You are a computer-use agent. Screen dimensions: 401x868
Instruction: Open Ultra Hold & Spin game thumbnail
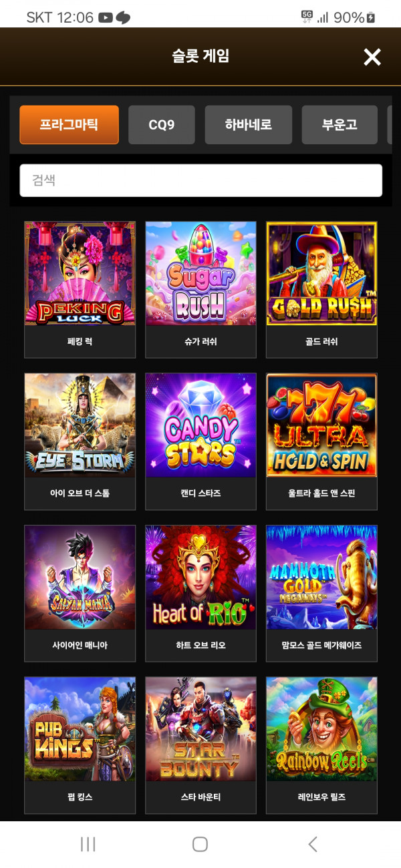[321, 425]
